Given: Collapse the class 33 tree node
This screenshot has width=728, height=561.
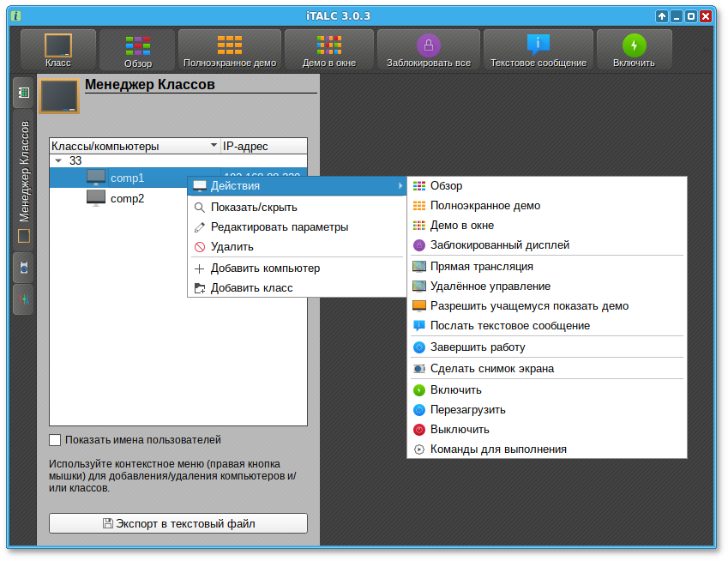Looking at the screenshot, I should [58, 160].
